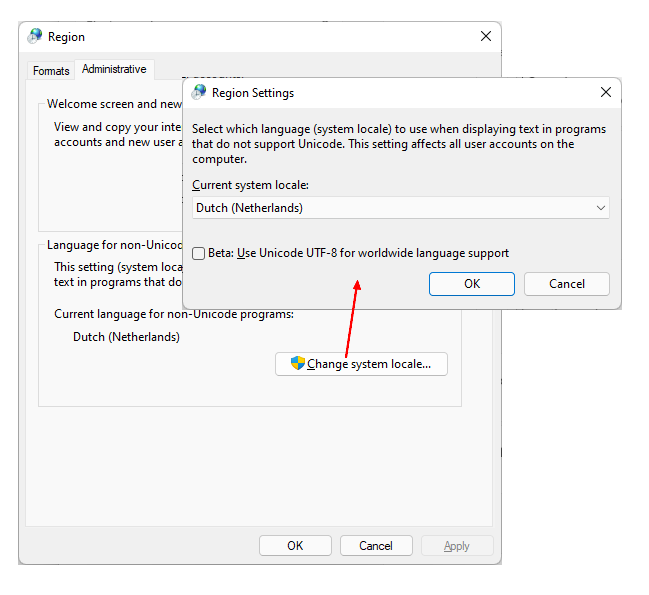This screenshot has width=649, height=595.
Task: Enable the Beta Unicode UTF-8 checkbox
Action: pyautogui.click(x=199, y=254)
